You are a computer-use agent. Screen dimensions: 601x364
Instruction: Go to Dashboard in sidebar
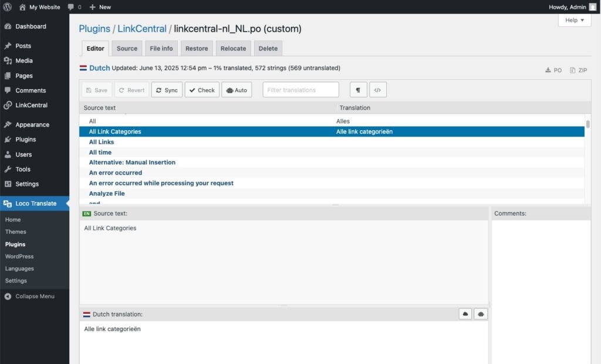(x=35, y=26)
